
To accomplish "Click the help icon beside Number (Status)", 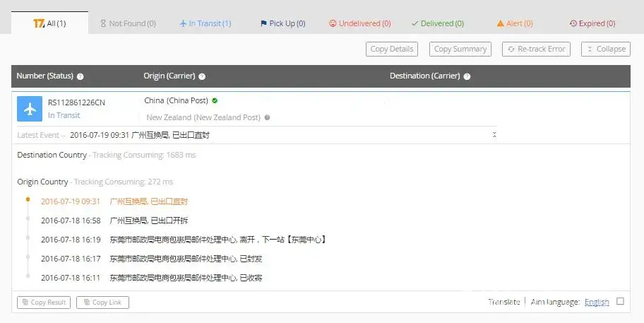I will (x=80, y=76).
